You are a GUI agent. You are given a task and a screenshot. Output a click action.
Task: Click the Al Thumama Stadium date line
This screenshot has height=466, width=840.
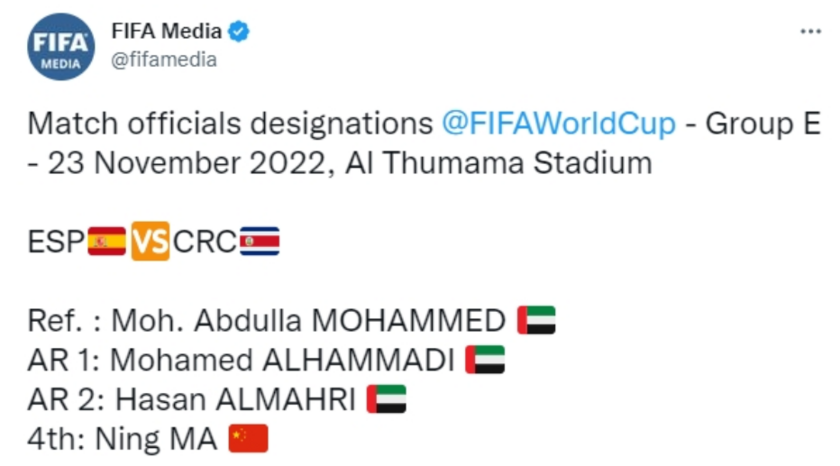pyautogui.click(x=340, y=163)
